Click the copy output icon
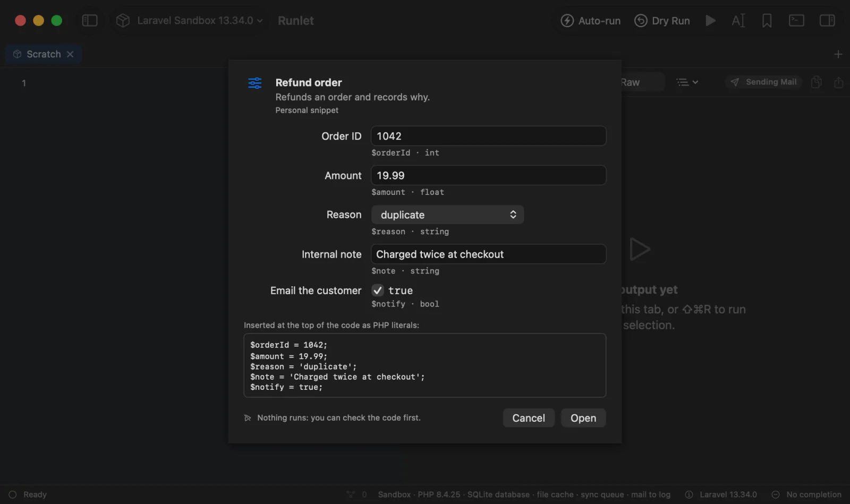The height and width of the screenshot is (504, 850). pos(817,82)
